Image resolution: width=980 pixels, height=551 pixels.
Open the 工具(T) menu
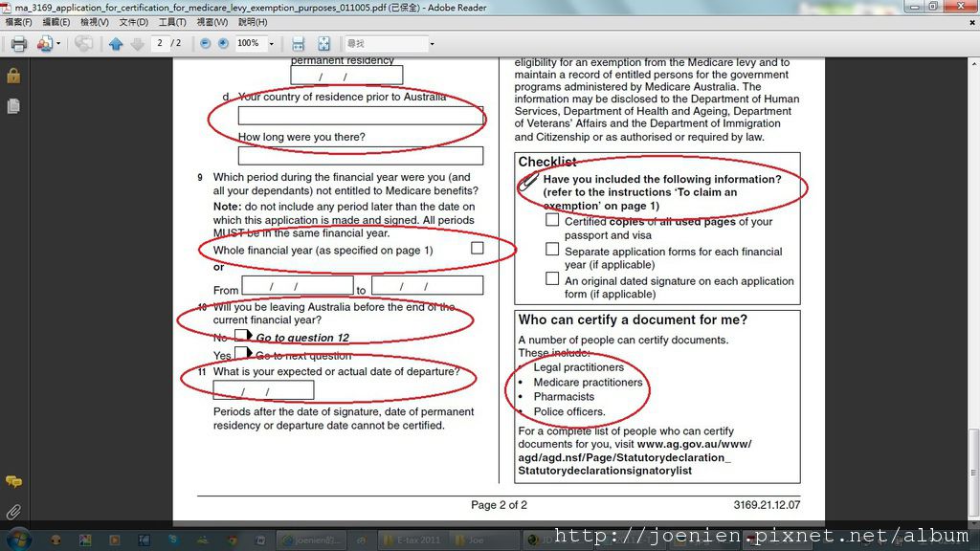[x=172, y=22]
